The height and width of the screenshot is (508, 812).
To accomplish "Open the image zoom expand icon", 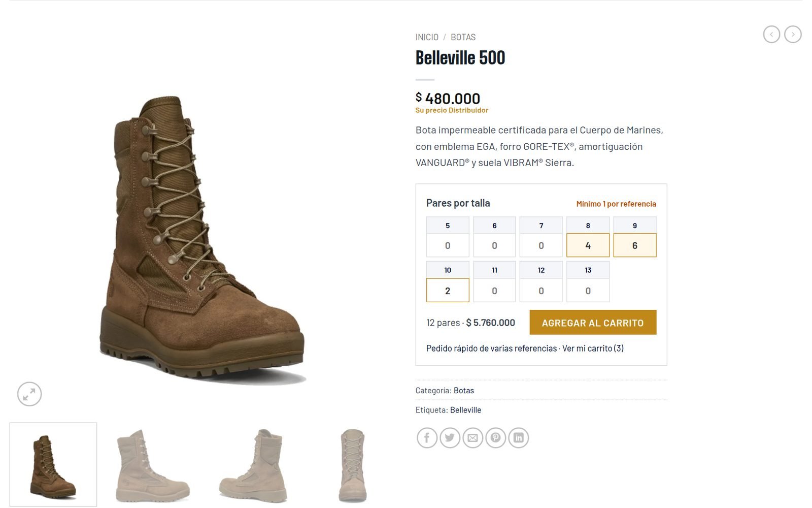I will [29, 394].
